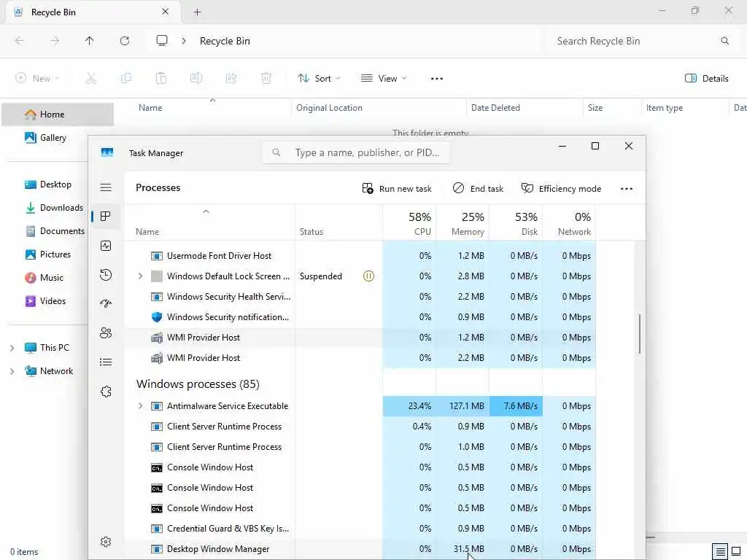Select Windows Security Health Service row
The width and height of the screenshot is (747, 560).
pyautogui.click(x=360, y=297)
